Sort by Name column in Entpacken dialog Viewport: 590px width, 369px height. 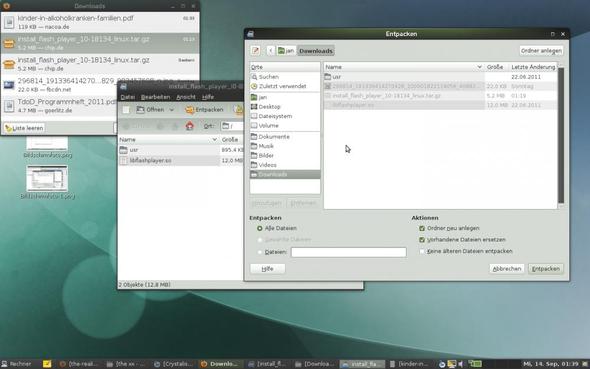404,67
